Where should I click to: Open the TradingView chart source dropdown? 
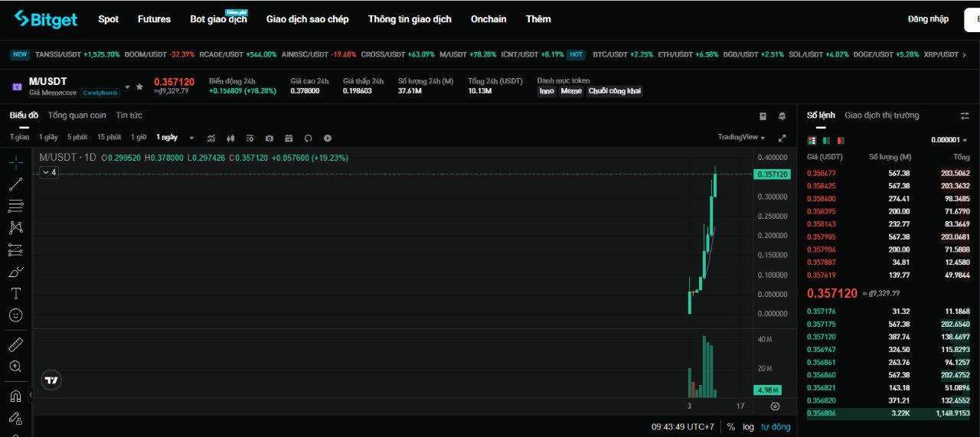click(x=741, y=137)
